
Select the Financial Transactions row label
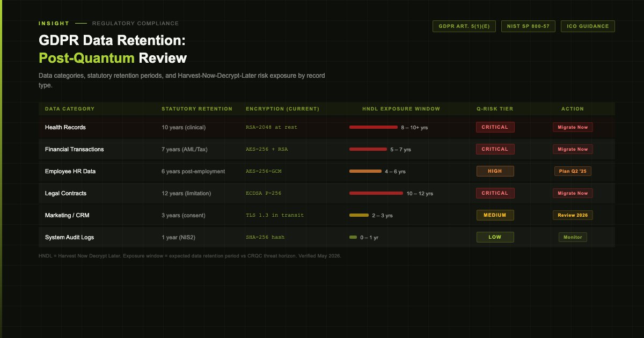tap(75, 149)
